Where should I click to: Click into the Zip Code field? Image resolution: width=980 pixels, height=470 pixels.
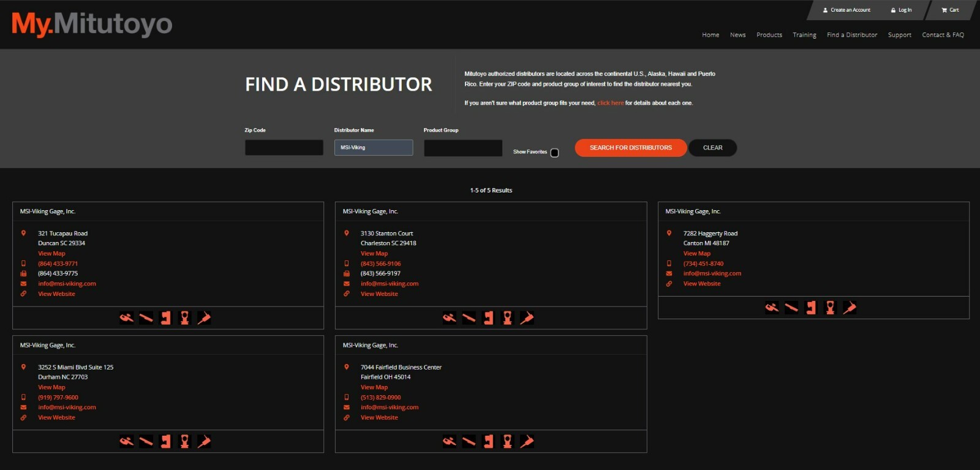coord(284,148)
